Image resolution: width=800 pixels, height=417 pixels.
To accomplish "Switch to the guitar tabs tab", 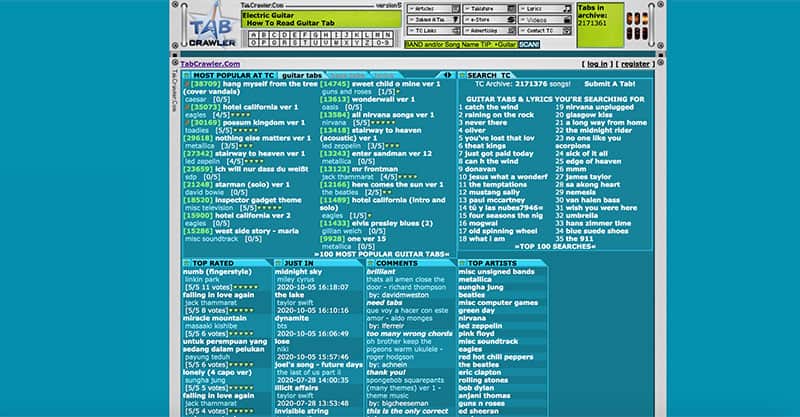I will (x=302, y=75).
